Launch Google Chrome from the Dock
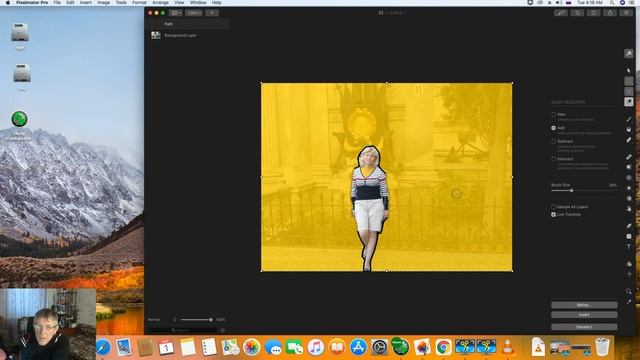This screenshot has width=640, height=360. pyautogui.click(x=443, y=347)
